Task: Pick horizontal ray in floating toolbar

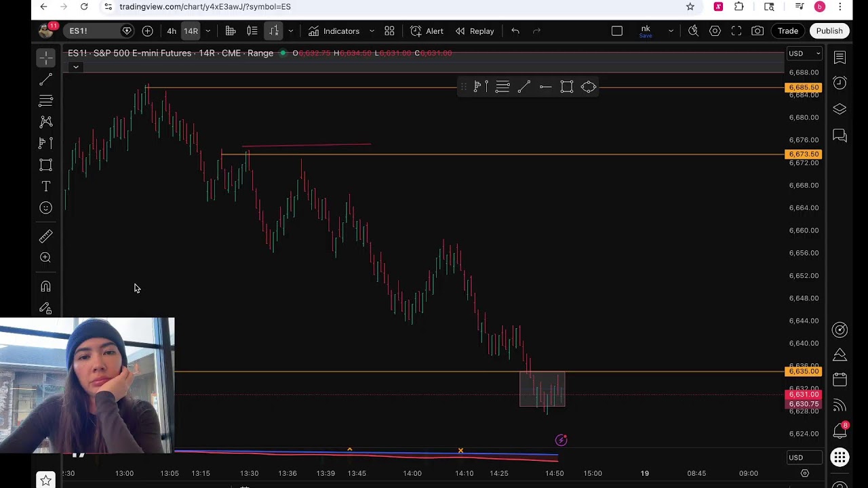Action: [546, 87]
